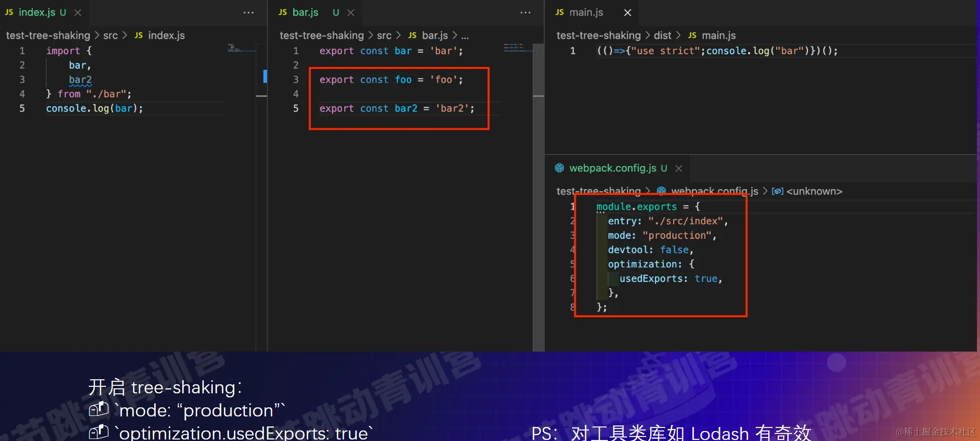
Task: Open src breadcrumb in bar.js editor
Action: point(384,36)
